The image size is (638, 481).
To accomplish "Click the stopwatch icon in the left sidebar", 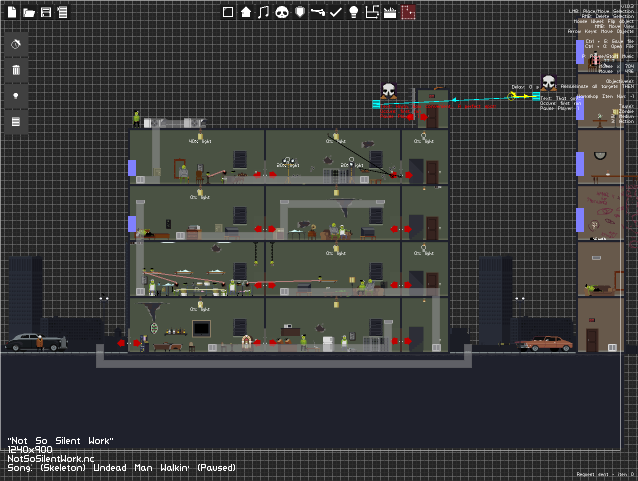I will (x=16, y=44).
